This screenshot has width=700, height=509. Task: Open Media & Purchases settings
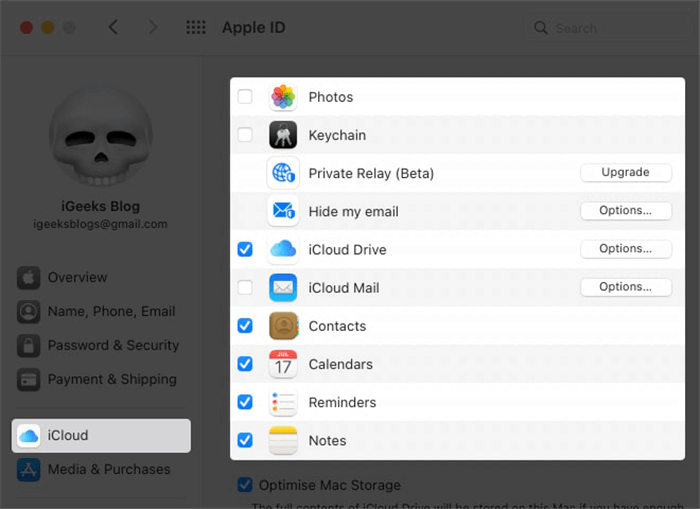click(x=101, y=470)
